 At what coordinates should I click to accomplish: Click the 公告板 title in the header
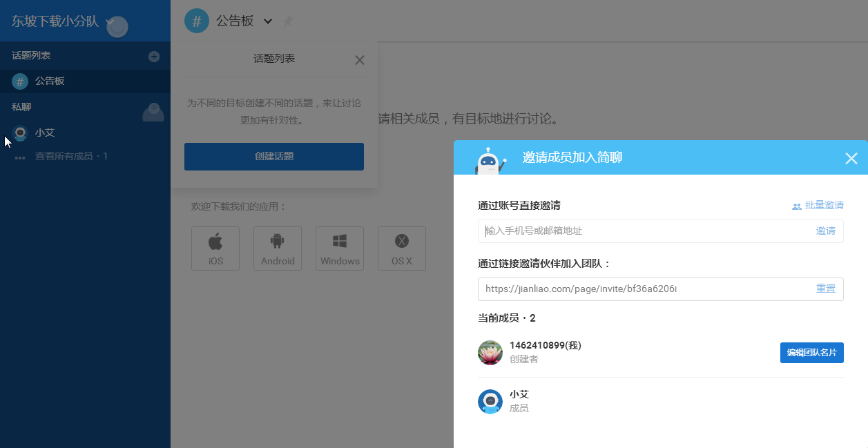point(235,21)
